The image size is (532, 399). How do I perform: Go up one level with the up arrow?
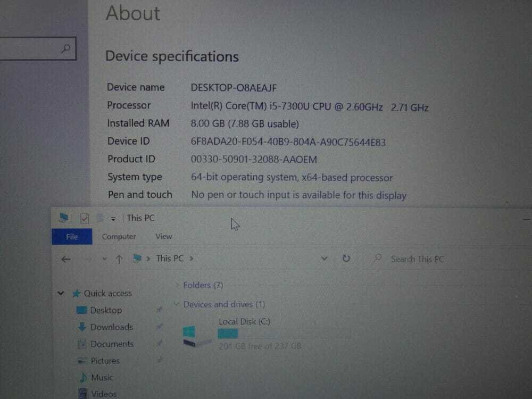(119, 259)
